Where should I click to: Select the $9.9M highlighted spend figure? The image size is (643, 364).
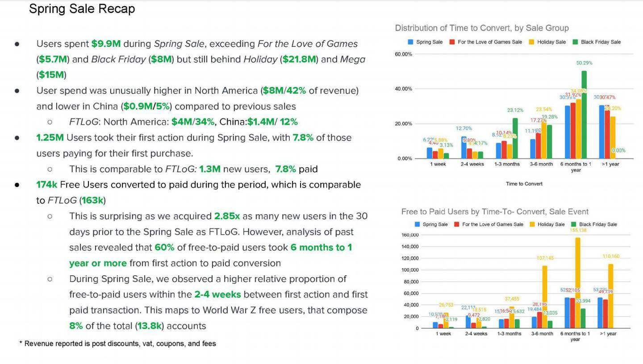106,44
